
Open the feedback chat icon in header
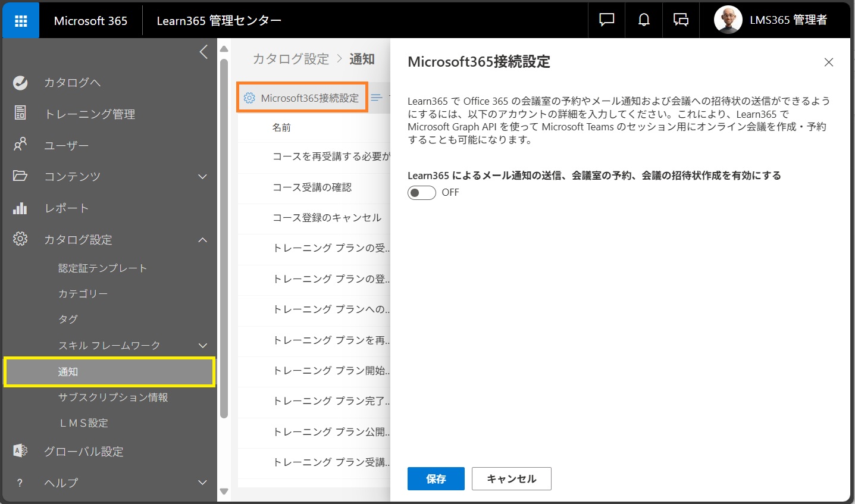coord(606,20)
